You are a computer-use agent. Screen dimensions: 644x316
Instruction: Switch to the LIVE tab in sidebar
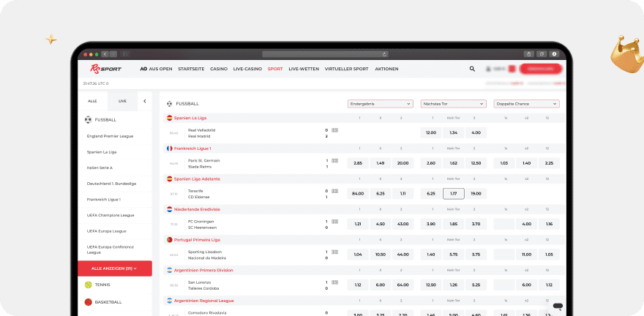(122, 101)
